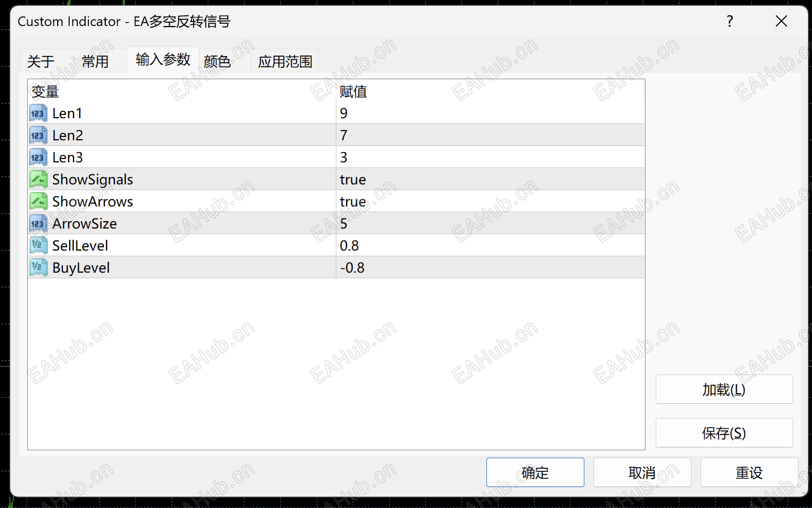Click the decimal icon beside SellLevel
Viewport: 812px width, 508px height.
click(x=37, y=245)
